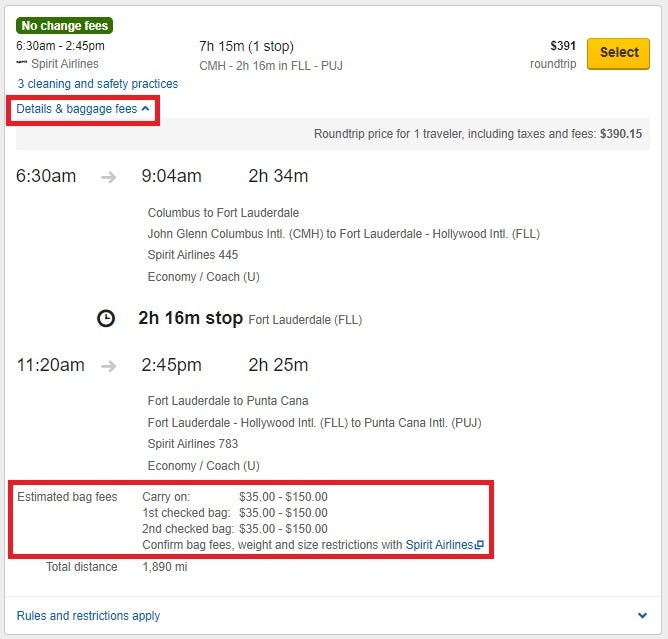The height and width of the screenshot is (639, 668).
Task: Click 'CMH - 2h 16m in FLL - PUJ' text
Action: pos(271,66)
